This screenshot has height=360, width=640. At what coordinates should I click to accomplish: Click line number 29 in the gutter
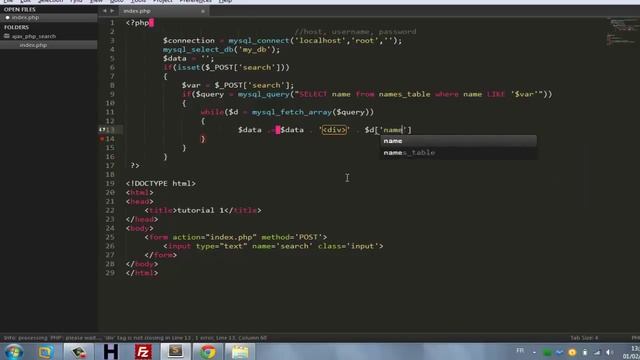(110, 273)
